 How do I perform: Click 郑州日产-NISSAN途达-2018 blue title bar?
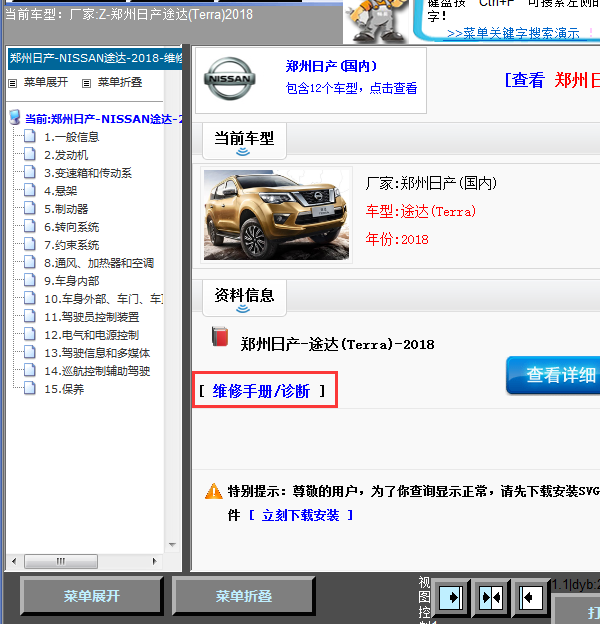point(95,58)
